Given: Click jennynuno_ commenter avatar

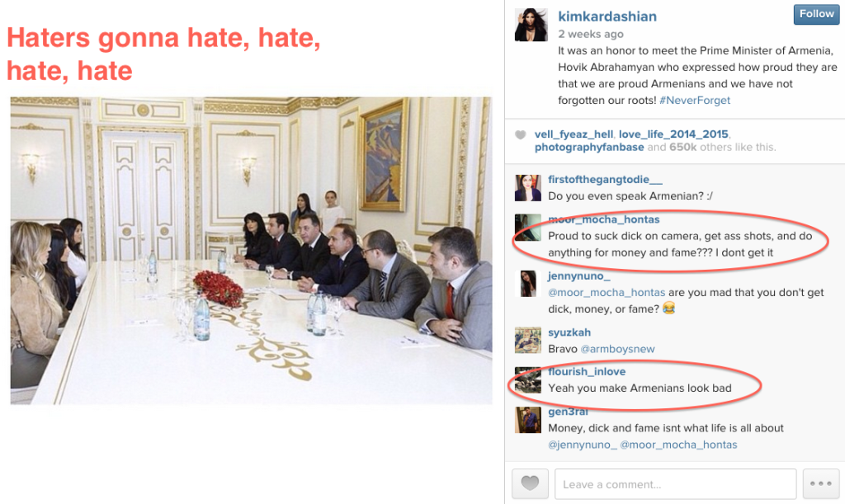Looking at the screenshot, I should (527, 284).
